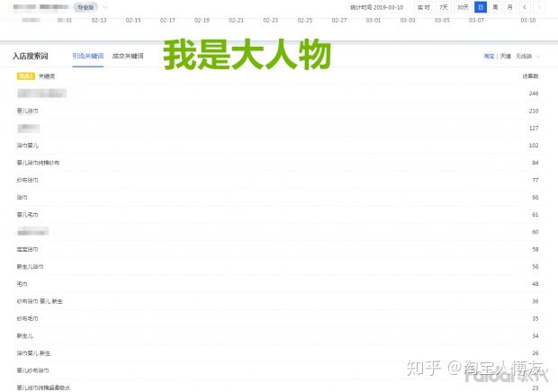The image size is (558, 392).
Task: Open the 无线端 device dropdown
Action: tap(527, 56)
